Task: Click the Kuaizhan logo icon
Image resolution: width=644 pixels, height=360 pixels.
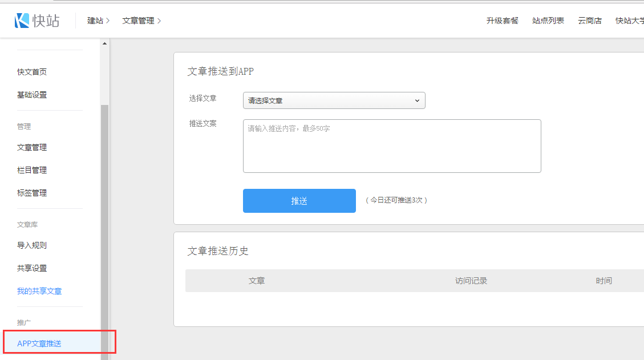Action: coord(22,21)
